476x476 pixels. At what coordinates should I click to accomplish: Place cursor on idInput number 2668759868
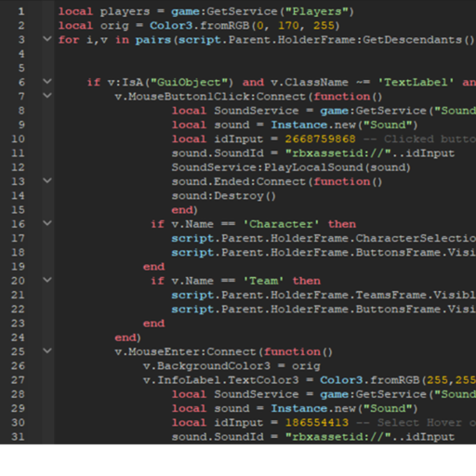pos(320,139)
